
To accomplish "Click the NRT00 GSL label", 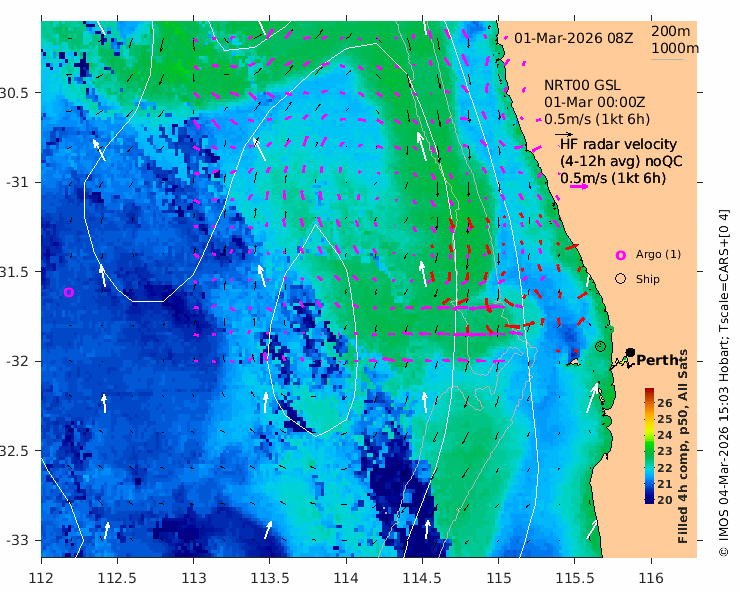I will [x=582, y=85].
